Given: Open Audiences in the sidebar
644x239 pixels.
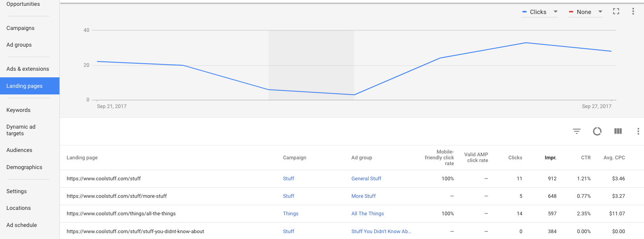Looking at the screenshot, I should tap(19, 150).
